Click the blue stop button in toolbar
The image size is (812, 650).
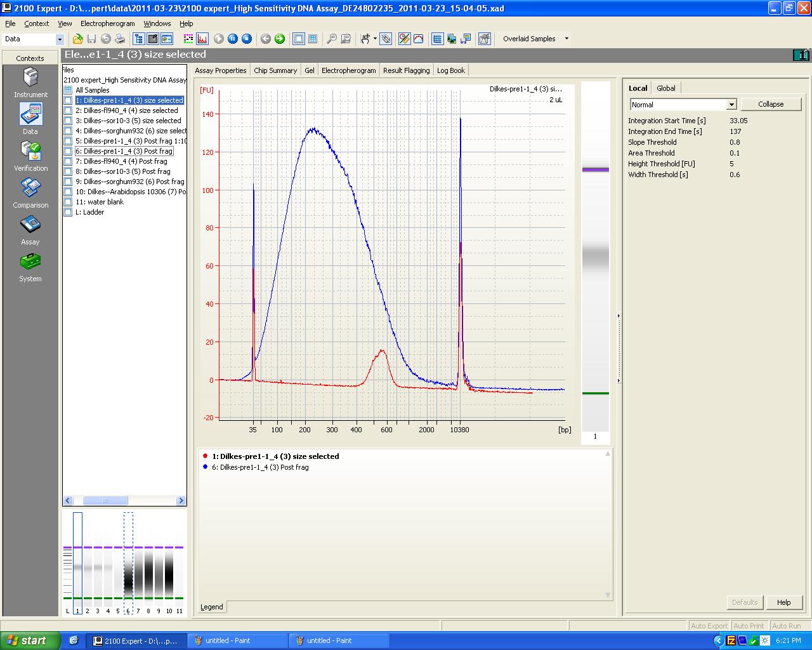tap(247, 39)
